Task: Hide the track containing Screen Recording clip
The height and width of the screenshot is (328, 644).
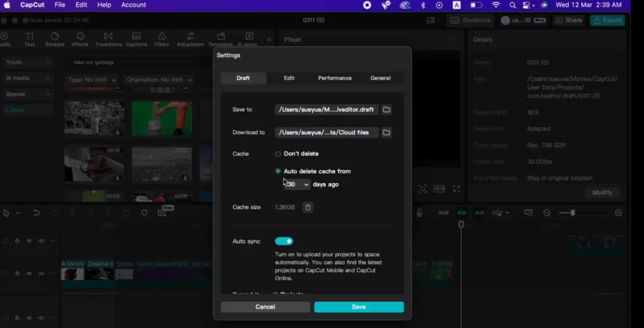Action: (29, 273)
